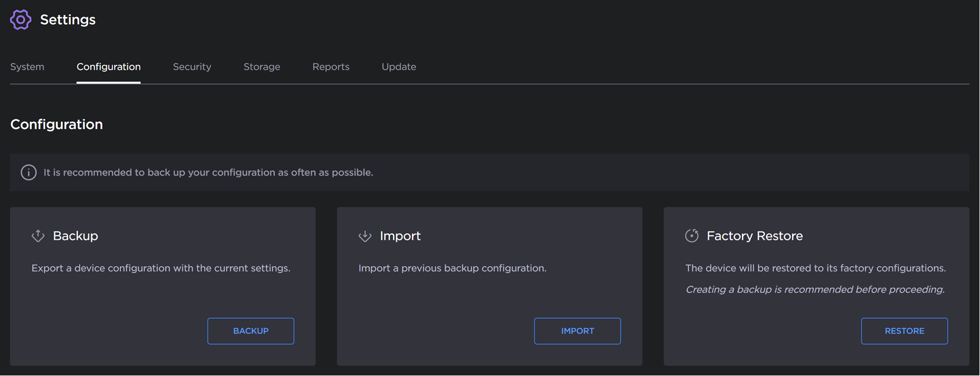Click the italic backup recommendation note

click(x=814, y=289)
